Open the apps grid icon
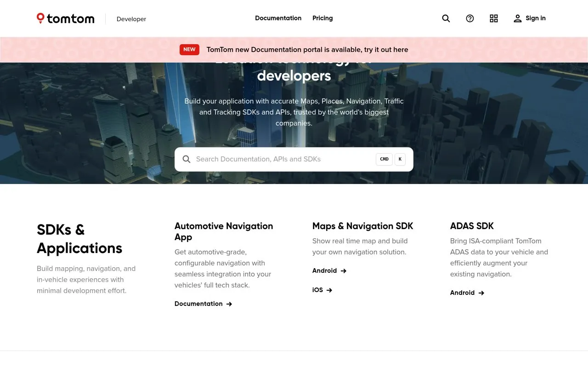 coord(494,18)
